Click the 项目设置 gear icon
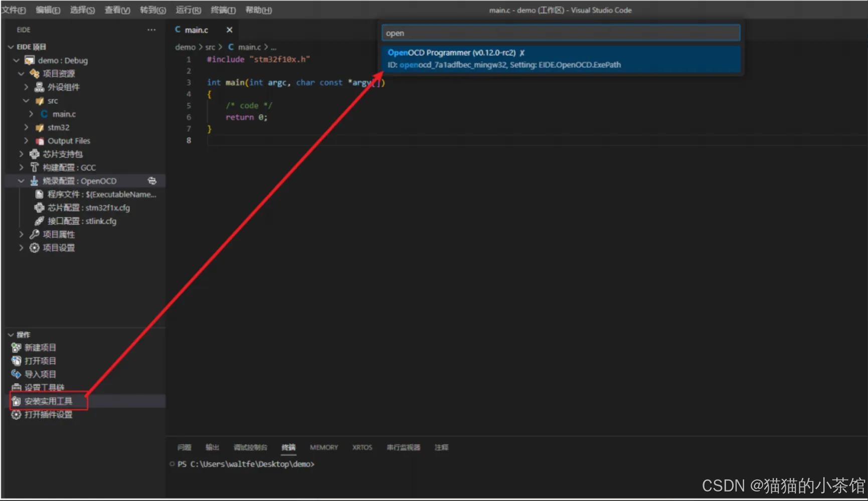This screenshot has width=868, height=501. click(35, 248)
